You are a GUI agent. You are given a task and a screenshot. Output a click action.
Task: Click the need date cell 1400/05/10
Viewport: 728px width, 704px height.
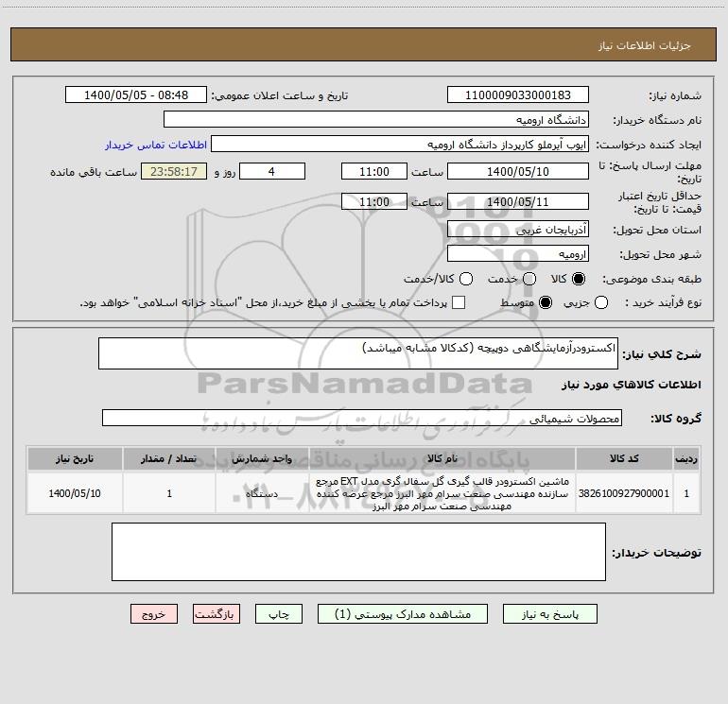pyautogui.click(x=75, y=493)
